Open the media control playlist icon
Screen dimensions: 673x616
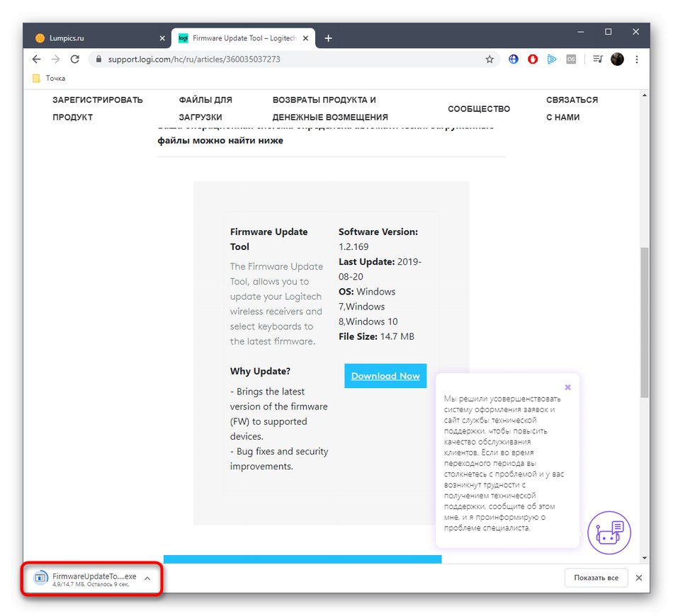[598, 59]
